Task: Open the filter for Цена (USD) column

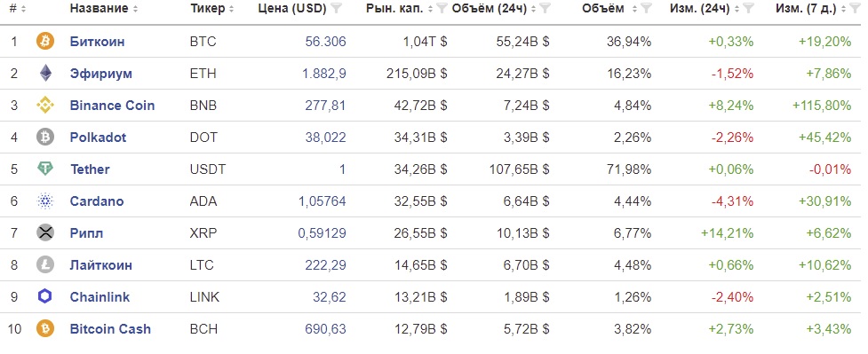Action: (x=337, y=8)
